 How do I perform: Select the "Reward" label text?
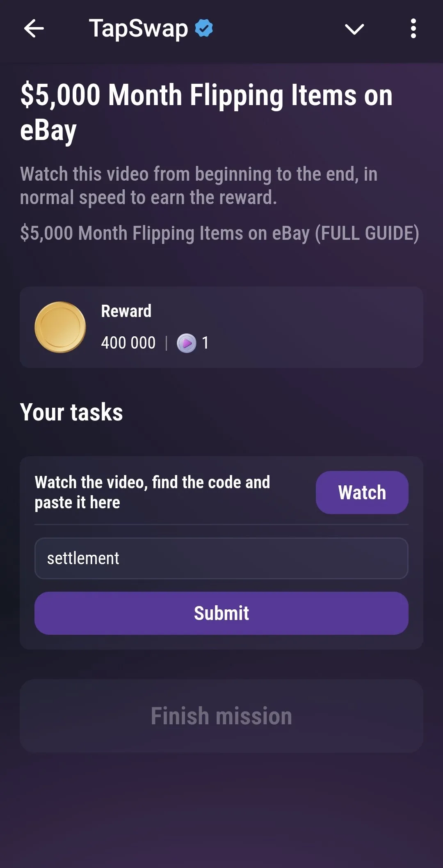pos(126,311)
